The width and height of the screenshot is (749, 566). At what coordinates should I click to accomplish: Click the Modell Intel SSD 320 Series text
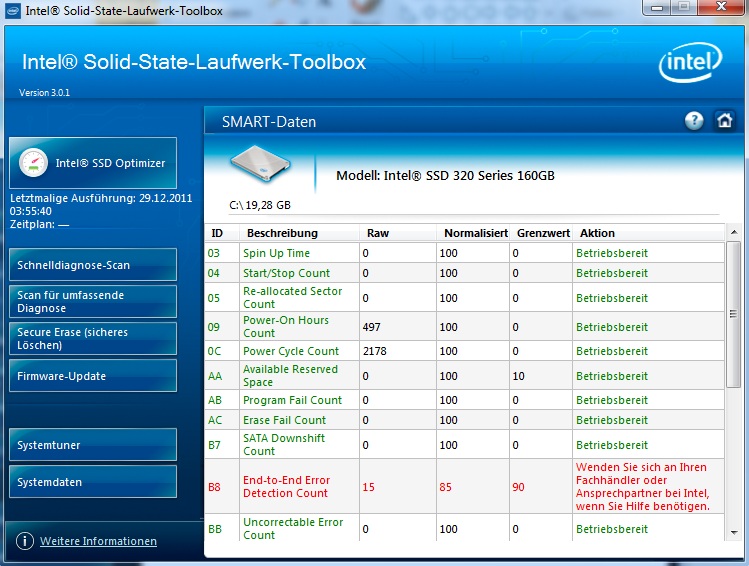445,176
